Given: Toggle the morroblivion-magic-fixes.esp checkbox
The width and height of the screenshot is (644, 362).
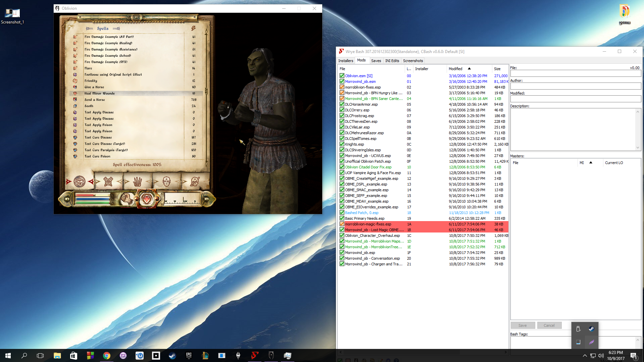Looking at the screenshot, I should pyautogui.click(x=342, y=224).
